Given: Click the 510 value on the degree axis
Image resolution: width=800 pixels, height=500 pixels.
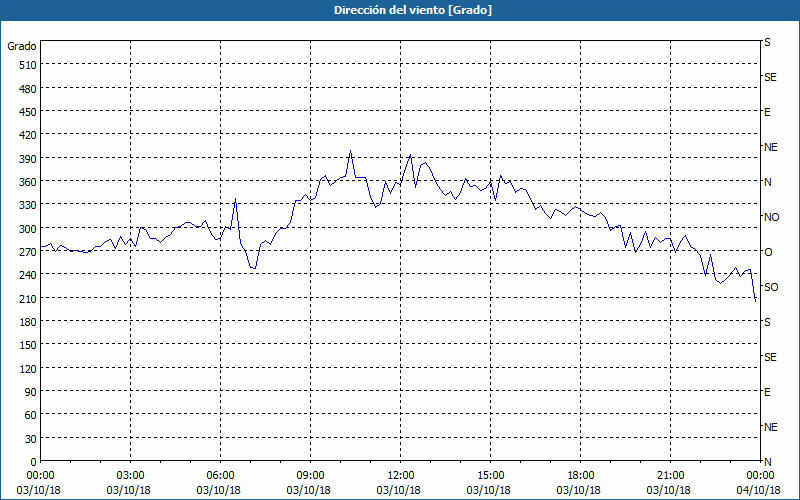Looking at the screenshot, I should click(x=28, y=65).
